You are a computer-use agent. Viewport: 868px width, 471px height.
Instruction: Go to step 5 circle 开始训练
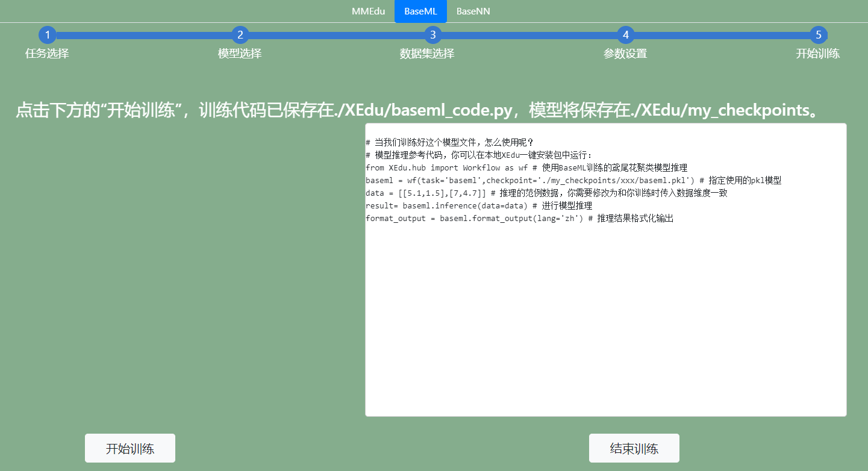click(x=818, y=35)
